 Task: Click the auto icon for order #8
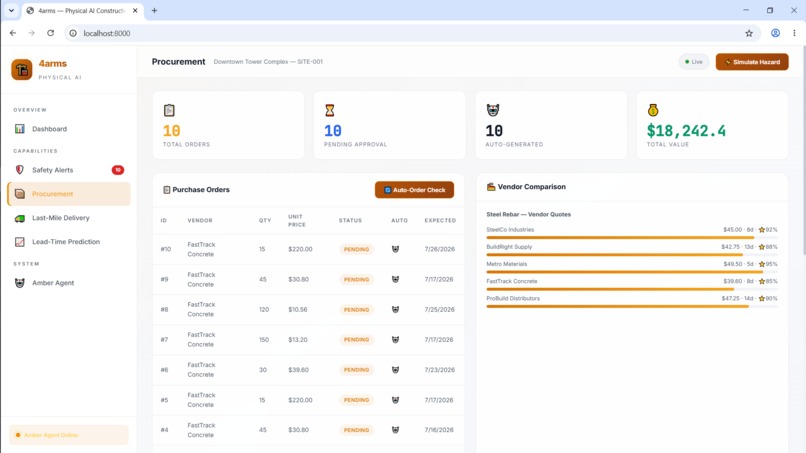click(x=395, y=310)
